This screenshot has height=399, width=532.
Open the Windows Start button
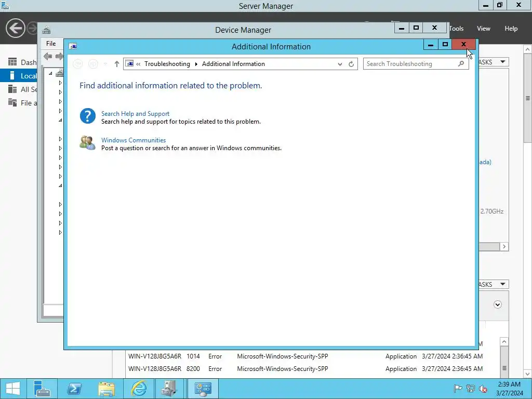click(13, 389)
